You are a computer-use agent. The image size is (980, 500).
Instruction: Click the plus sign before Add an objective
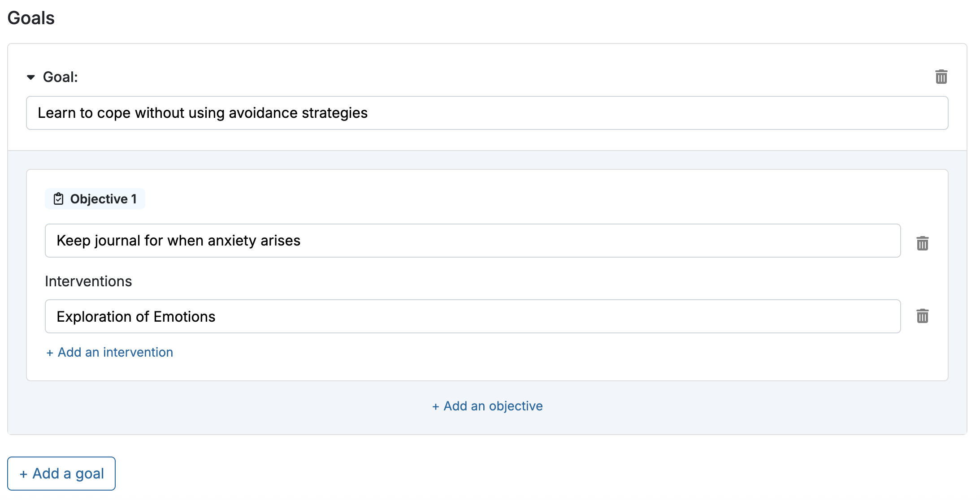(x=435, y=407)
